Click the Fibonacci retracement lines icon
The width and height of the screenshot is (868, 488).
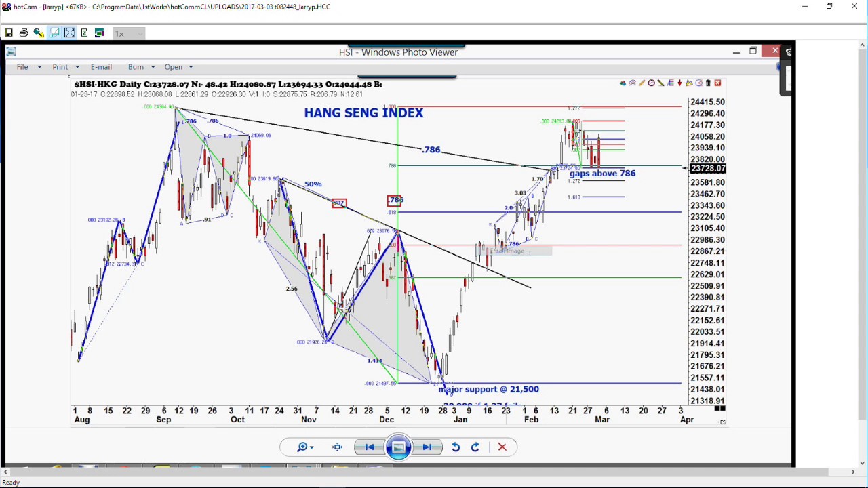(x=670, y=83)
